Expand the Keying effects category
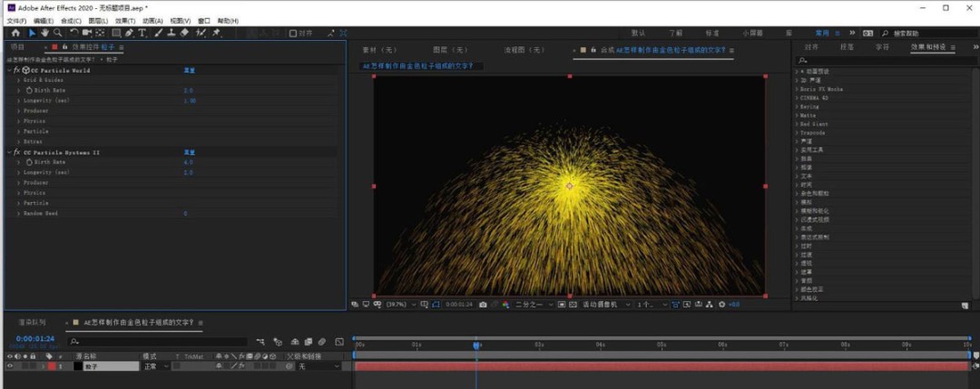 coord(798,107)
